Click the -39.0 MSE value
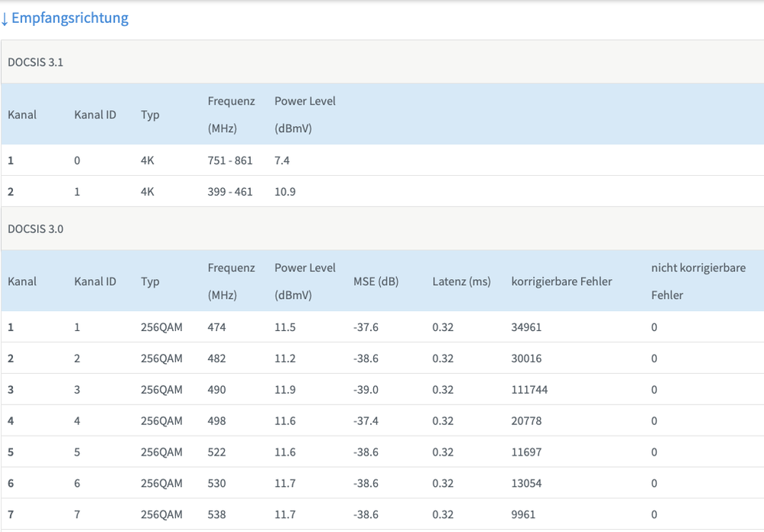Screen dimensions: 764x532 pyautogui.click(x=366, y=390)
